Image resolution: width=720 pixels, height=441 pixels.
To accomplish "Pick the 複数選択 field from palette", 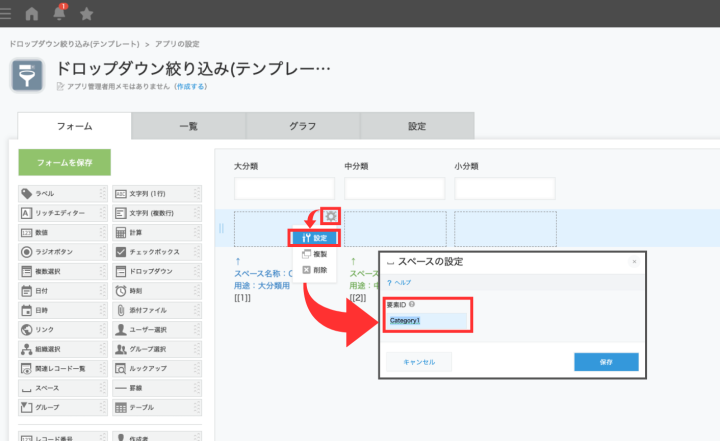I will tap(56, 271).
